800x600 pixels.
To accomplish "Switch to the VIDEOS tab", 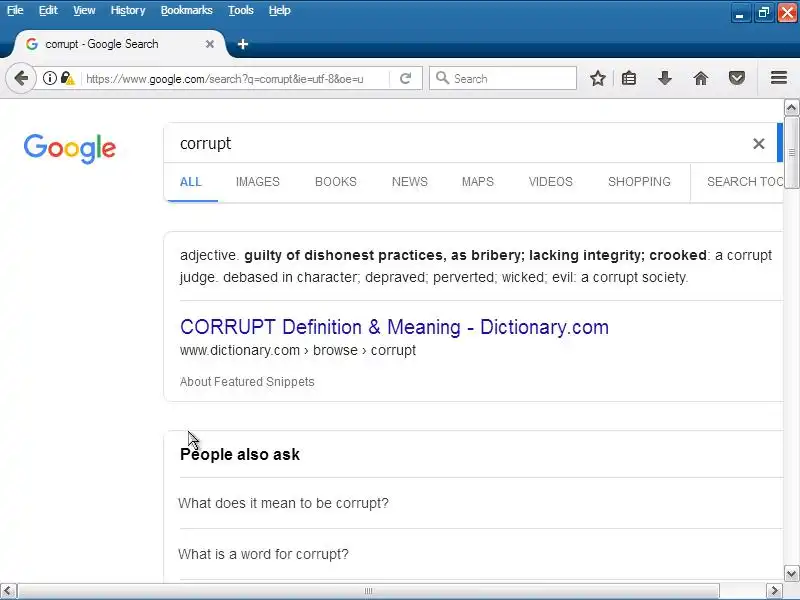I will point(551,182).
